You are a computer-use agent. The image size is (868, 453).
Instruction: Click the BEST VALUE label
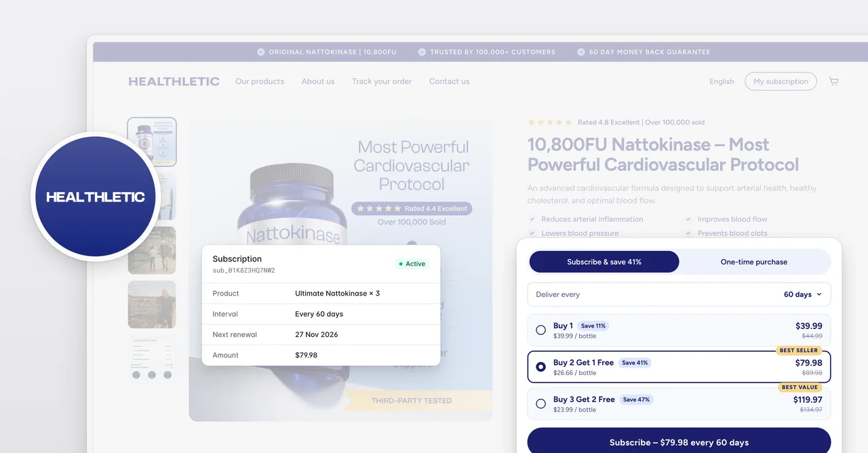click(800, 387)
